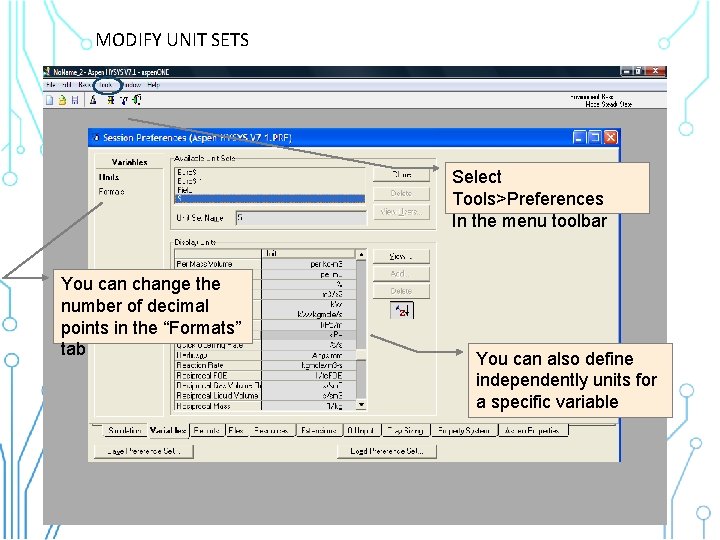Click the A-Z sort button for display units

pos(402,311)
